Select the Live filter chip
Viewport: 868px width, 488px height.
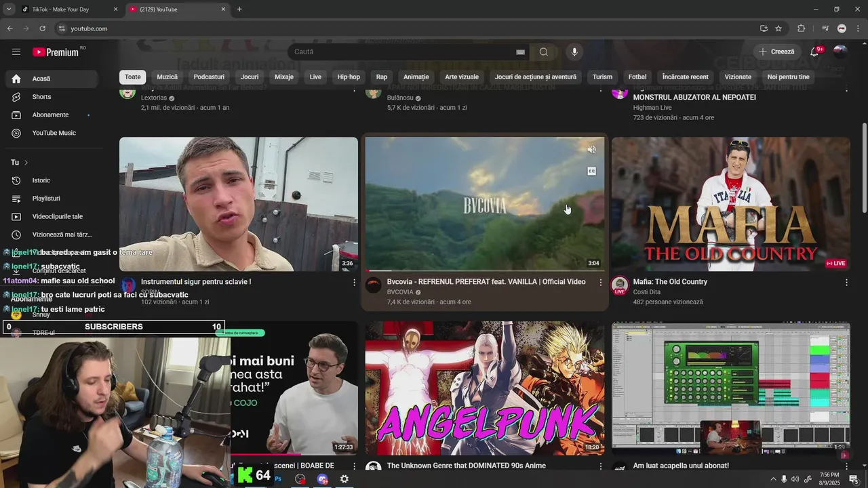point(315,77)
